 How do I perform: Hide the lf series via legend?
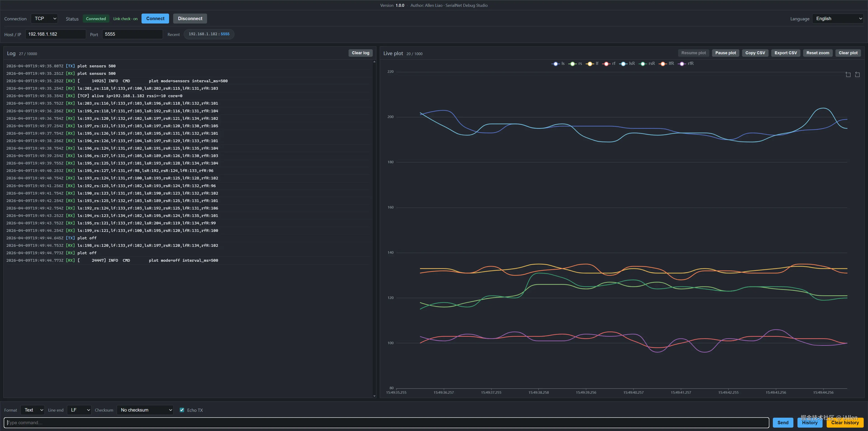[590, 64]
